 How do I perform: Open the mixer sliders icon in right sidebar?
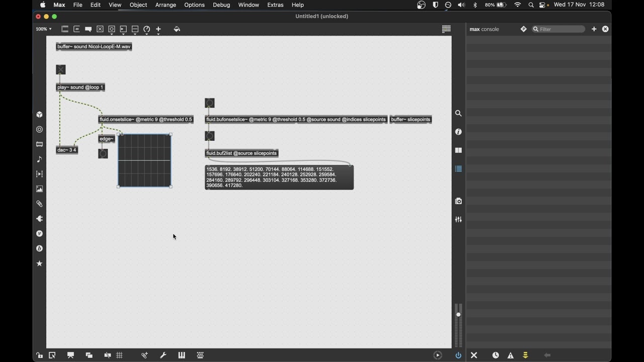coord(458,220)
